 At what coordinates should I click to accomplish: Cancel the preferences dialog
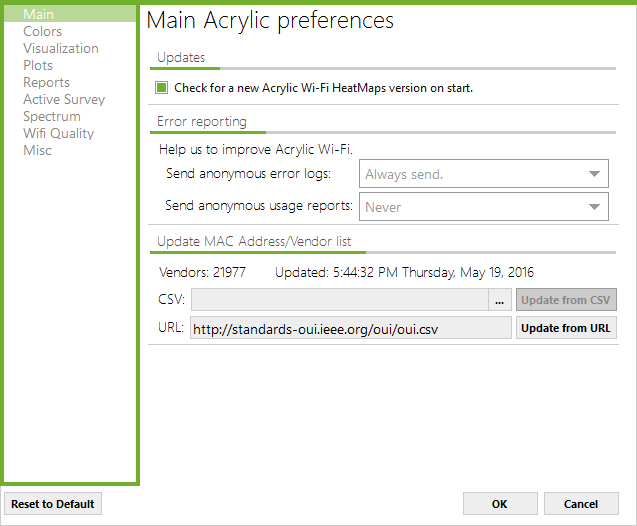point(581,504)
